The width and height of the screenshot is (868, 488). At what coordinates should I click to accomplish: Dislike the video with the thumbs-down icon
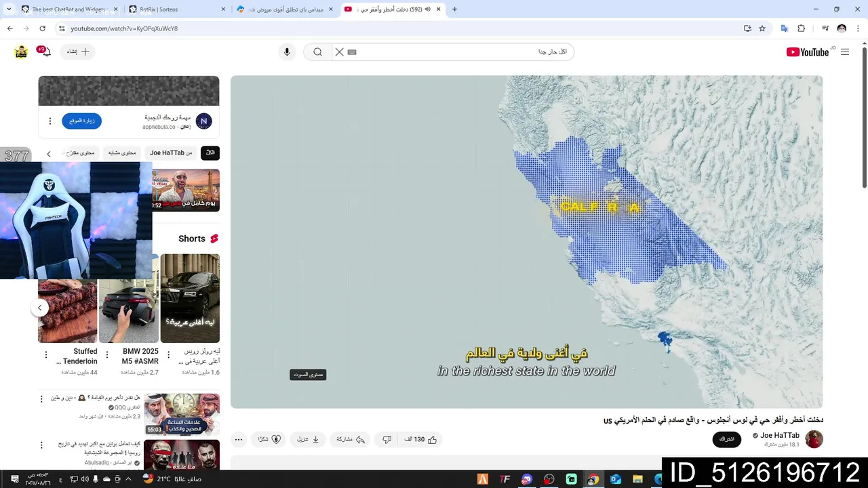(x=387, y=439)
